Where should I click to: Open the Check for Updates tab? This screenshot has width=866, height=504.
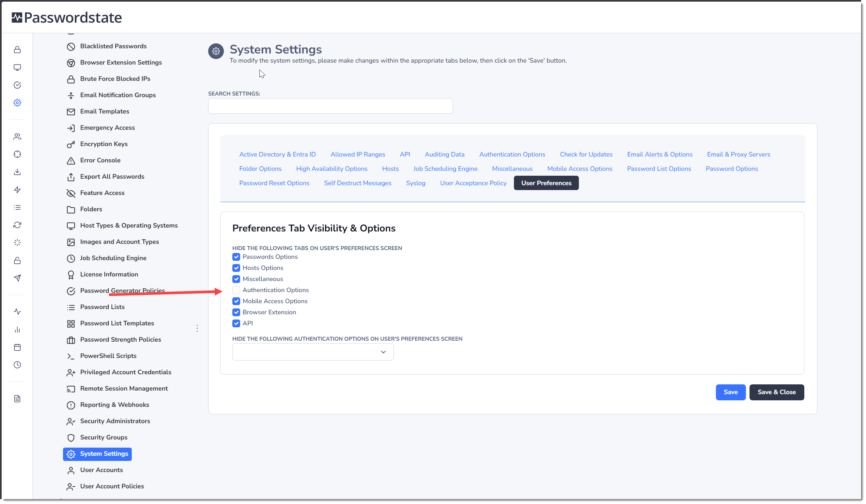pyautogui.click(x=586, y=155)
